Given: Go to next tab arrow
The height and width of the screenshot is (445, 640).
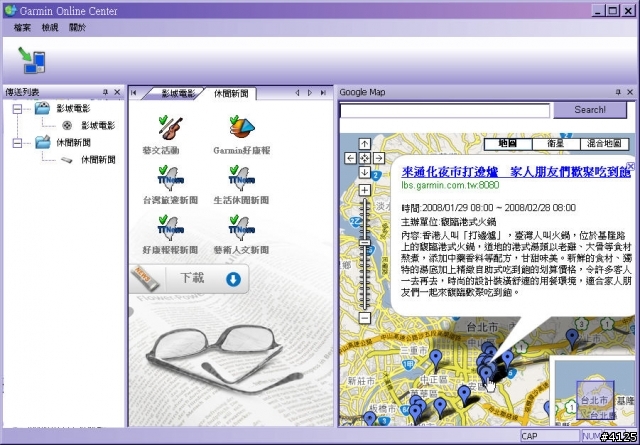Looking at the screenshot, I should point(310,93).
